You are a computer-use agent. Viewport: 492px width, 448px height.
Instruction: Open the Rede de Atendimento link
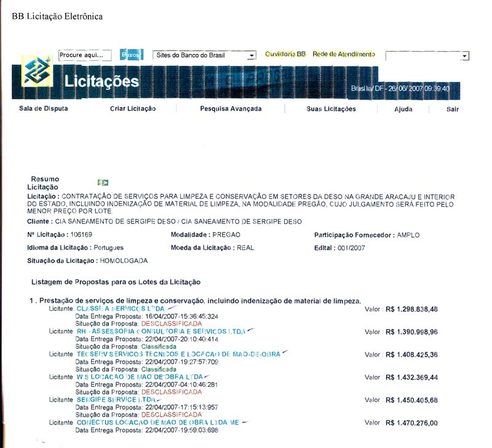[344, 54]
